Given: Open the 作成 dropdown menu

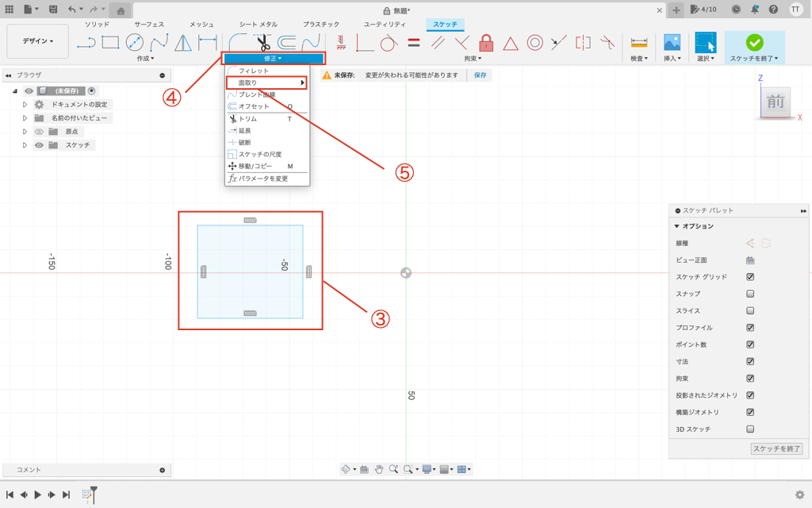Looking at the screenshot, I should pyautogui.click(x=145, y=59).
